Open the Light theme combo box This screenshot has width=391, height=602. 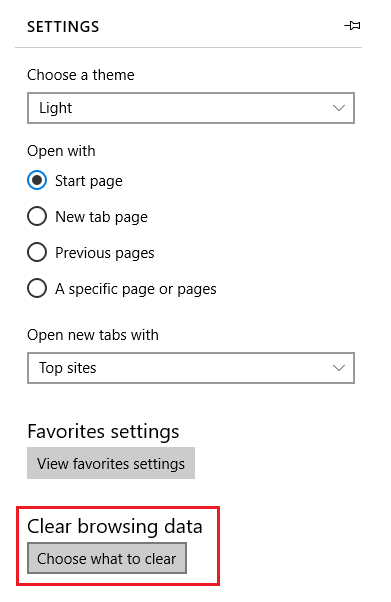pos(191,108)
